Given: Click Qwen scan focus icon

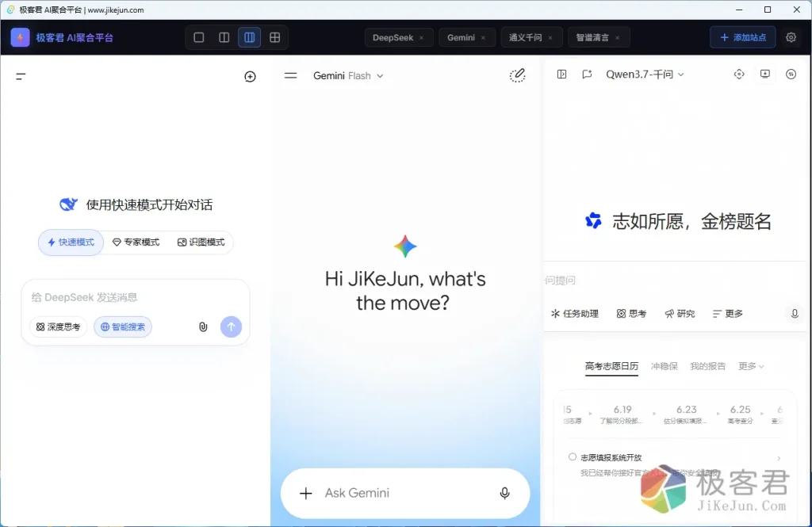Looking at the screenshot, I should click(x=739, y=74).
